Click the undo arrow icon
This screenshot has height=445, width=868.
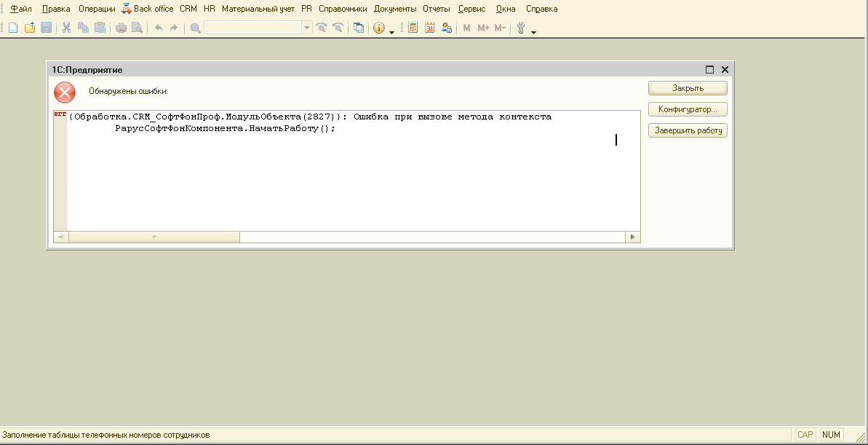[x=159, y=28]
